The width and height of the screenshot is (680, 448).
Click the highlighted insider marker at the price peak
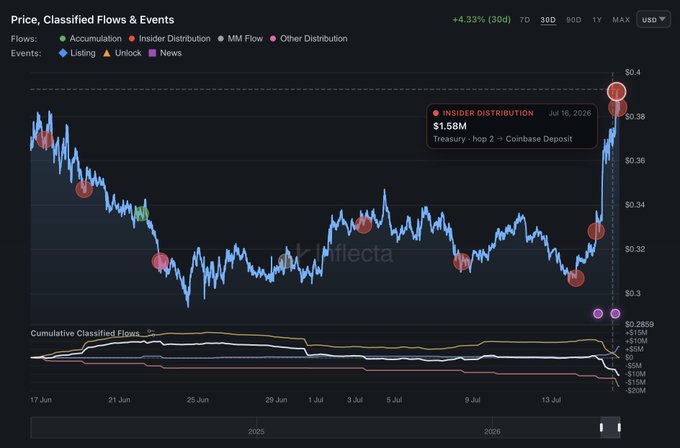(x=616, y=92)
